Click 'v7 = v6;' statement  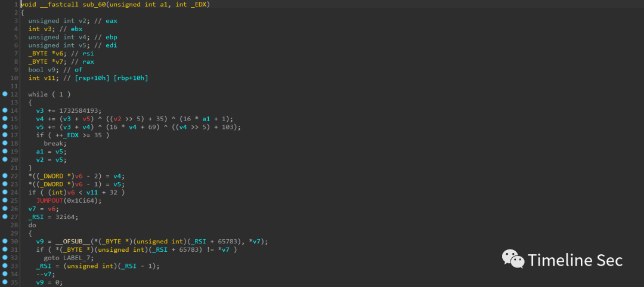[x=44, y=208]
